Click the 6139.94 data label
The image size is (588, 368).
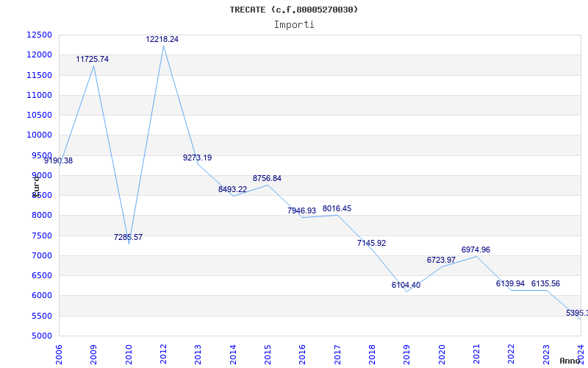tap(510, 283)
